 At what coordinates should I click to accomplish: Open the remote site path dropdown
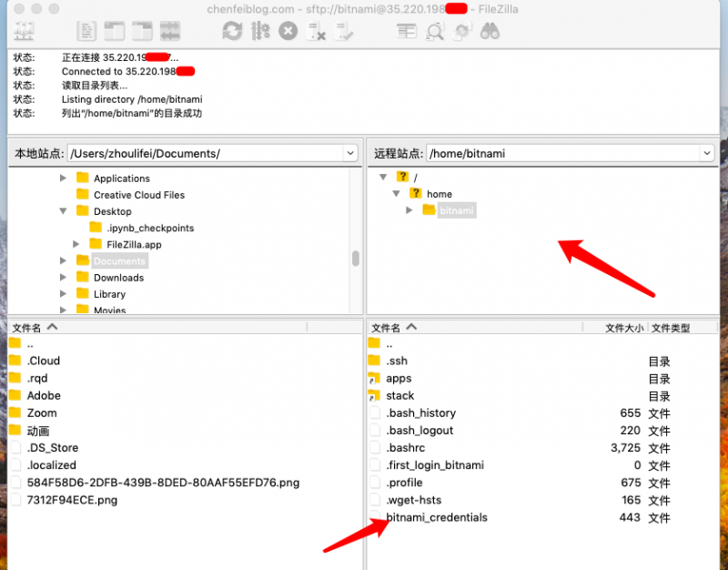[x=707, y=153]
